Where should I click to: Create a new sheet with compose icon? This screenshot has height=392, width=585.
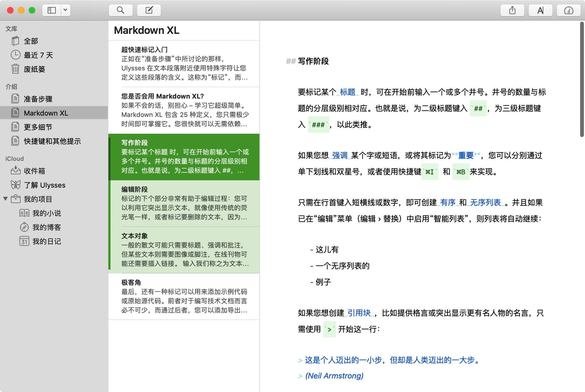(149, 10)
